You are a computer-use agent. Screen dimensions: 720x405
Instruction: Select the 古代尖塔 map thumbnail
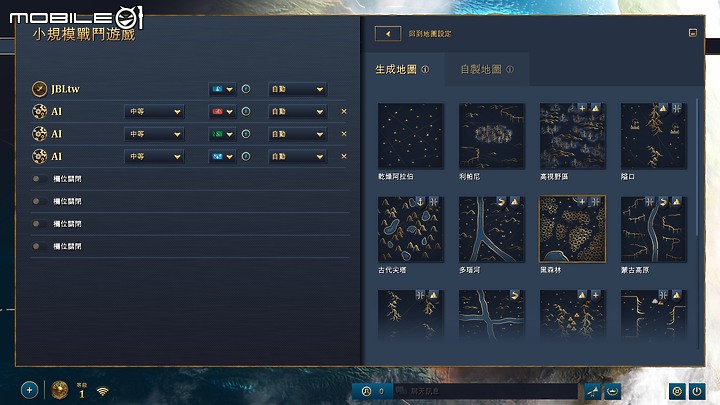point(411,230)
